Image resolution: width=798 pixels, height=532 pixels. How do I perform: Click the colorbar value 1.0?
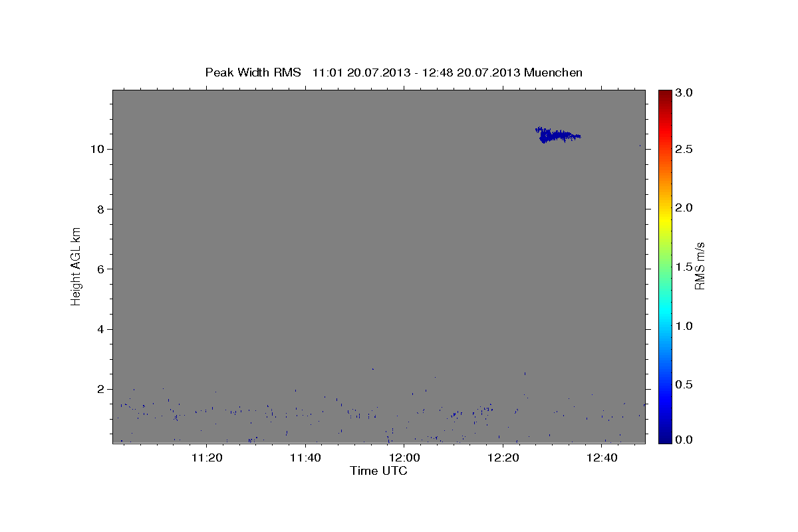pos(684,326)
